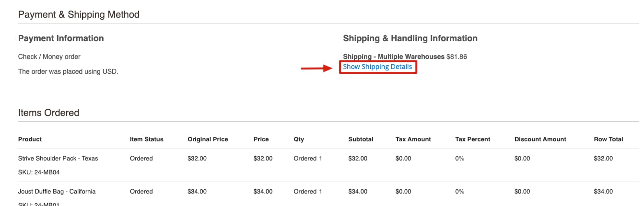This screenshot has height=206, width=644.
Task: Click the Discount Amount column header
Action: click(x=540, y=139)
